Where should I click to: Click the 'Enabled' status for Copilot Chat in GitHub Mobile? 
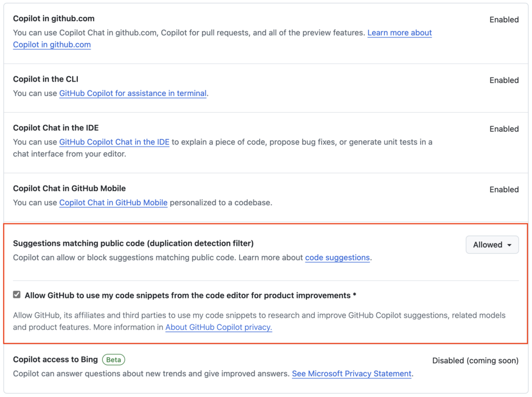(x=504, y=190)
